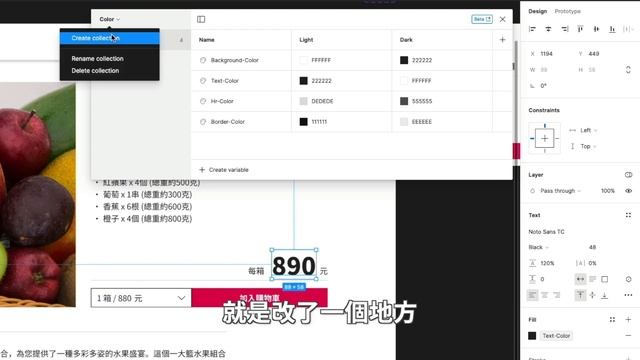Screen dimensions: 640x360
Task: Open Light swatch DEDEDE for Hr-Color
Action: click(303, 101)
